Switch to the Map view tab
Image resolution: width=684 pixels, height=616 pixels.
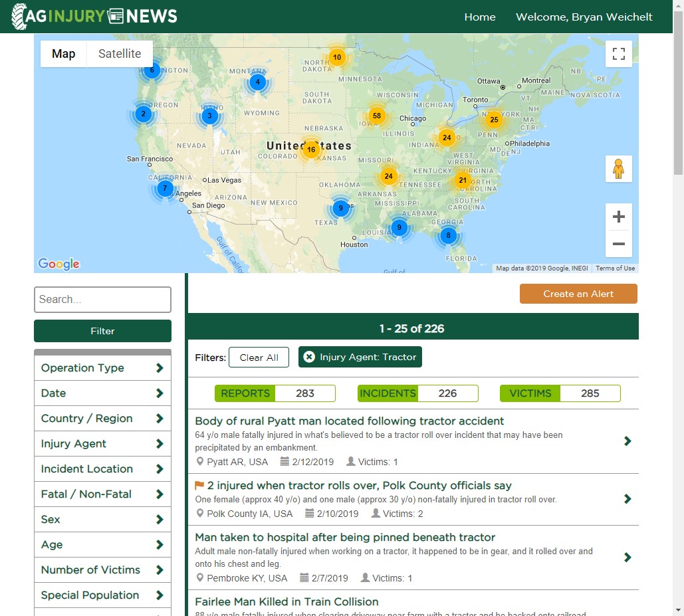tap(64, 54)
